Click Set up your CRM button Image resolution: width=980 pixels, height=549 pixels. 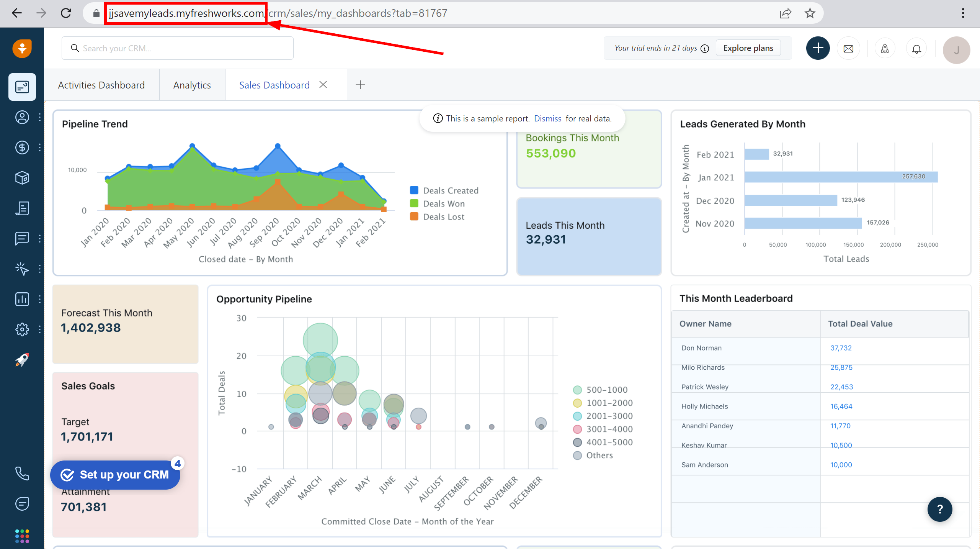click(115, 475)
